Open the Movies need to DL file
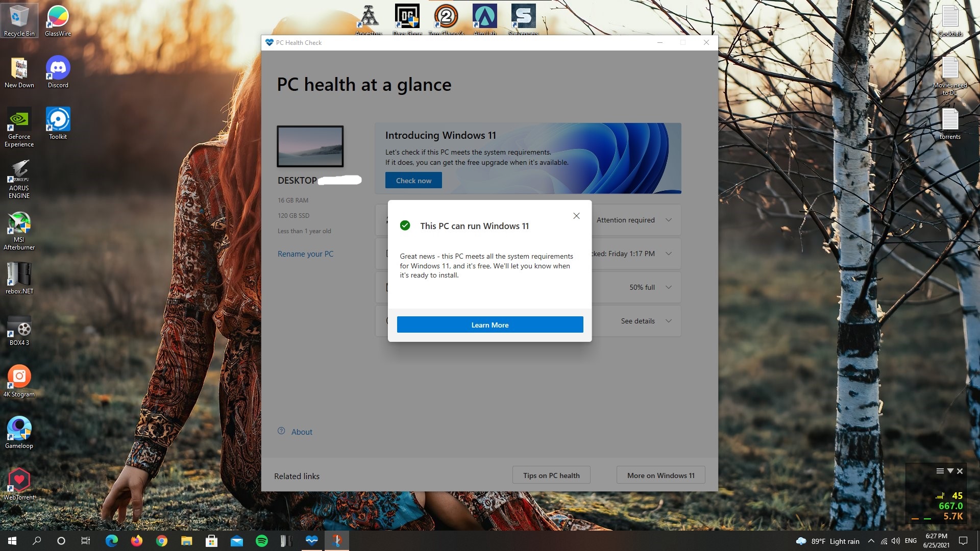The height and width of the screenshot is (551, 980). (950, 76)
